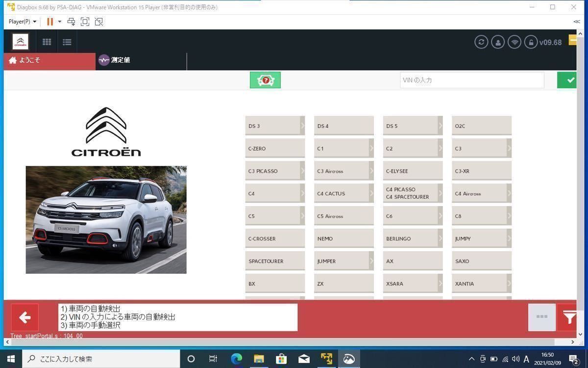Select C4 PICASSO C4 SPACETOURER
The width and height of the screenshot is (588, 368).
coord(413,194)
